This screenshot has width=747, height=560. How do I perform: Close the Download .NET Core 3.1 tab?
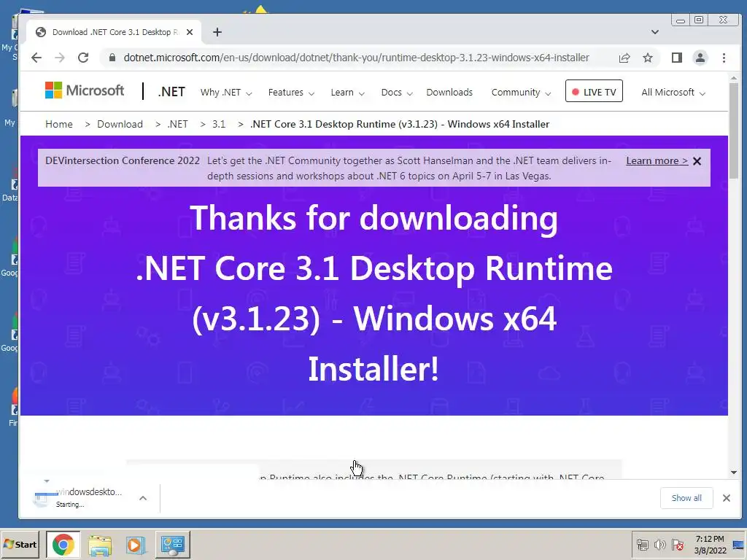point(190,32)
